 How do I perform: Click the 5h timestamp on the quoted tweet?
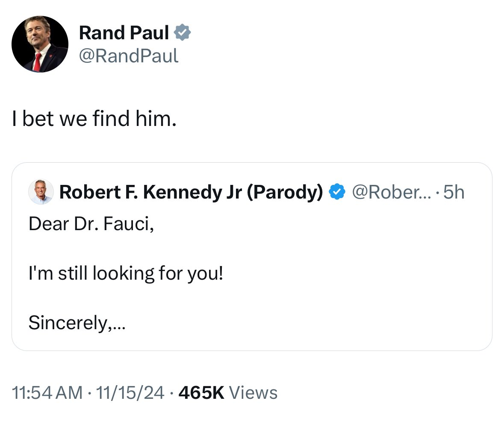pos(454,193)
